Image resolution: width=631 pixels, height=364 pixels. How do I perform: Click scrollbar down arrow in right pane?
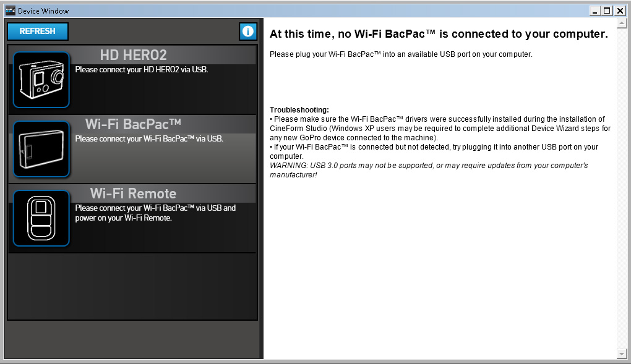pos(622,354)
